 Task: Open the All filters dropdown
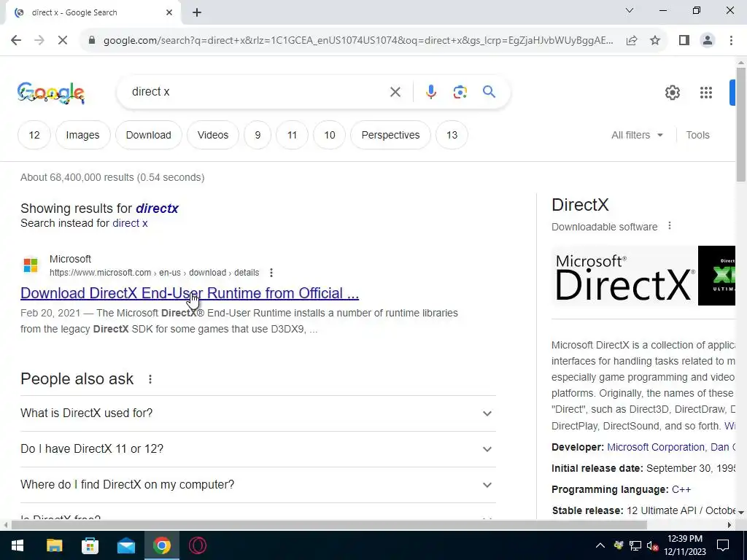(x=637, y=135)
